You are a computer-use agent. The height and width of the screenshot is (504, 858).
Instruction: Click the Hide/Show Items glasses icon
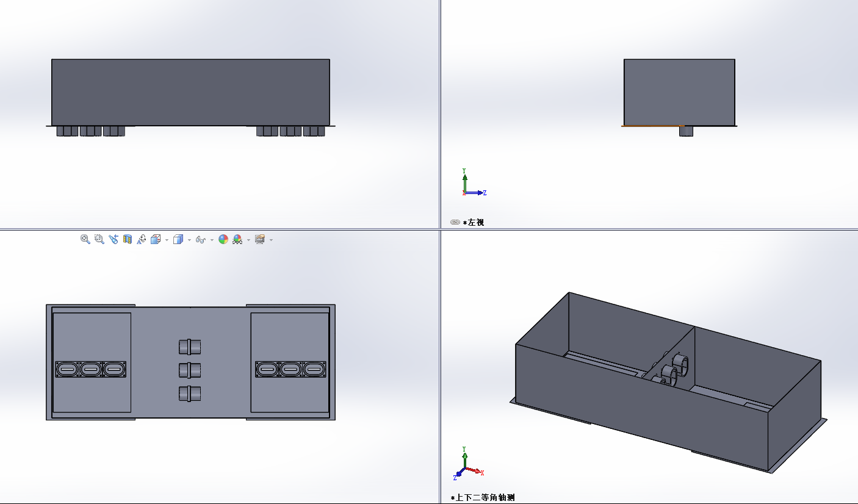pyautogui.click(x=201, y=239)
